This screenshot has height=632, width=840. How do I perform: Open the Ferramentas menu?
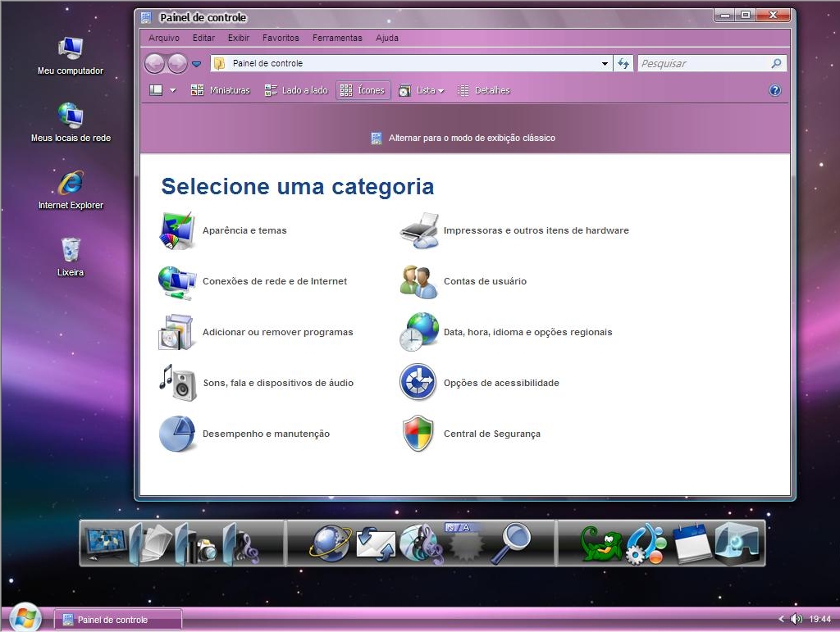pos(337,38)
